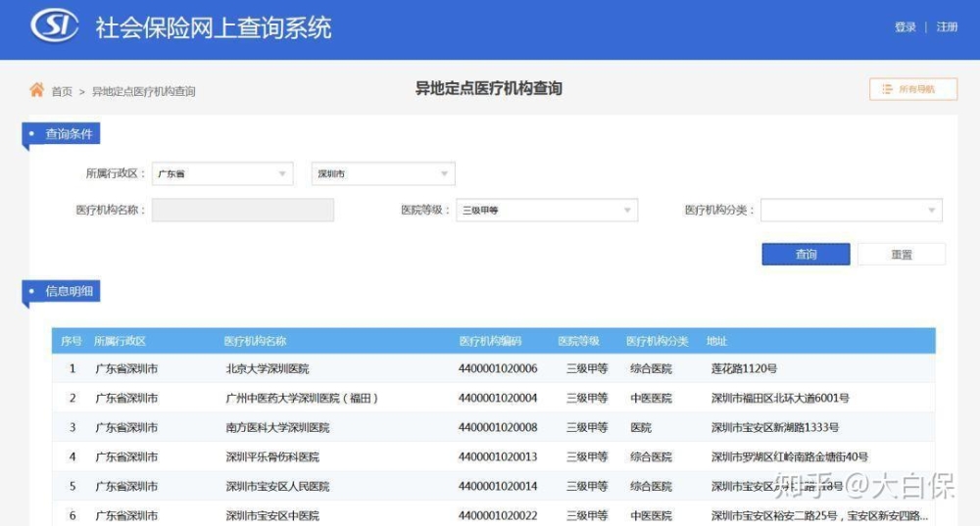Open the 医疗机构分类 dropdown
980x526 pixels.
tap(852, 210)
